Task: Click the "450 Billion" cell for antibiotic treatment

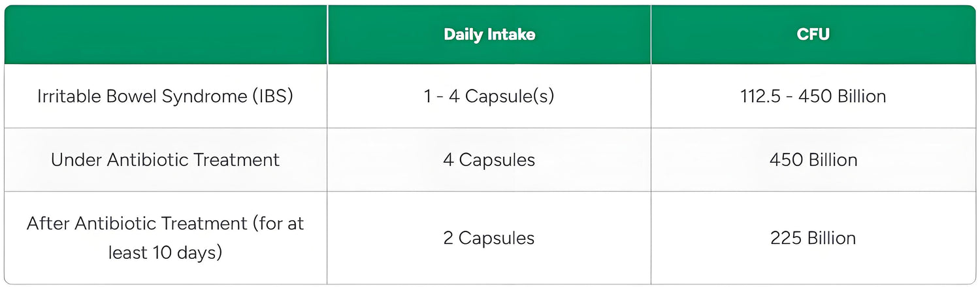Action: [x=813, y=160]
